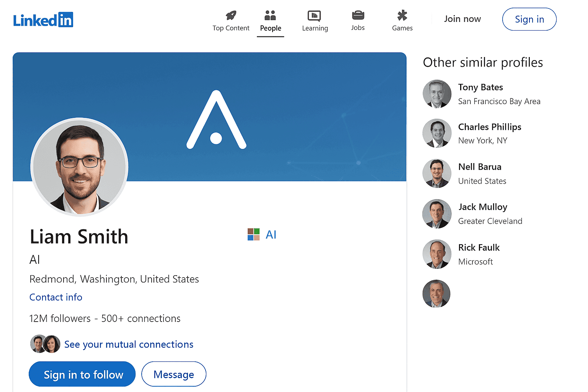The image size is (588, 392).
Task: Open Contact info
Action: pyautogui.click(x=56, y=297)
